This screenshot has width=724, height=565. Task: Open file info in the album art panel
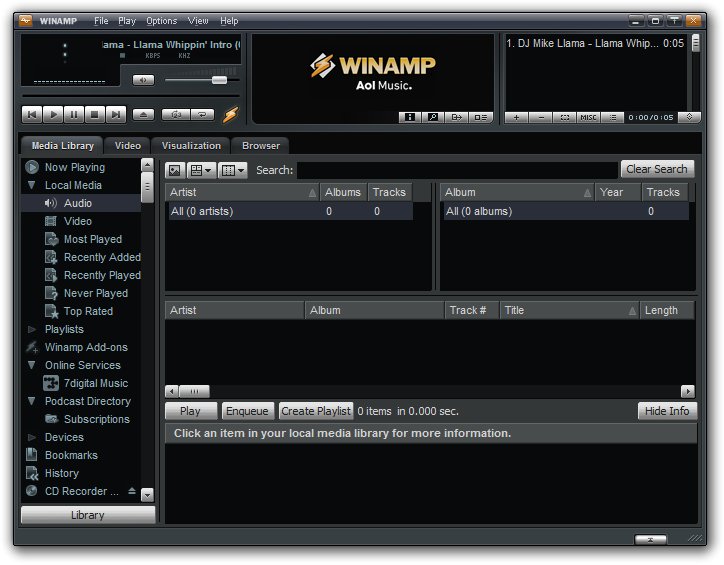point(410,117)
